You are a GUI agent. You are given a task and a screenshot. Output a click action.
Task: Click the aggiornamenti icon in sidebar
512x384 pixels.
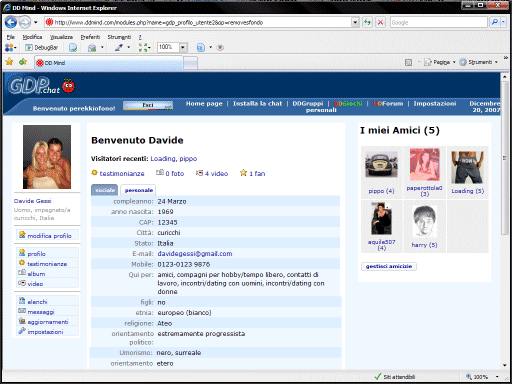(22, 321)
